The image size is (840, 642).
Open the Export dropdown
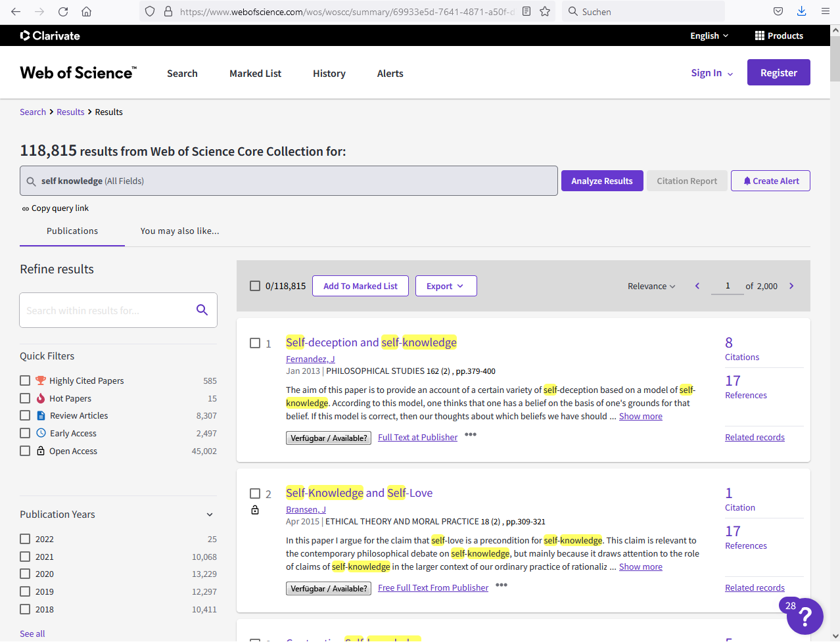coord(446,286)
